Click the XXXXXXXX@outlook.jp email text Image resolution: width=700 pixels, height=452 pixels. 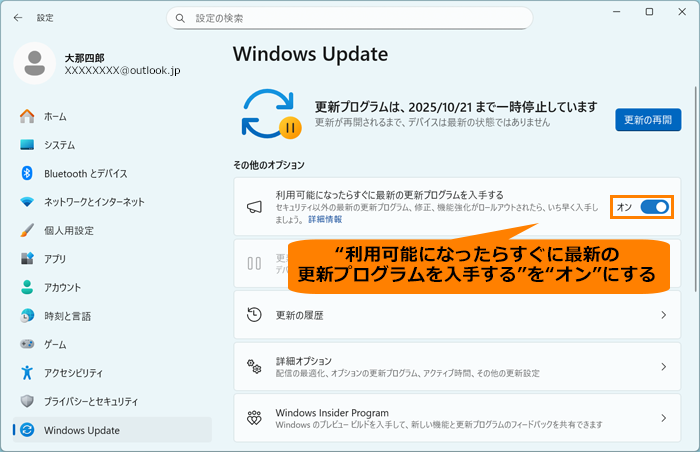pyautogui.click(x=122, y=71)
